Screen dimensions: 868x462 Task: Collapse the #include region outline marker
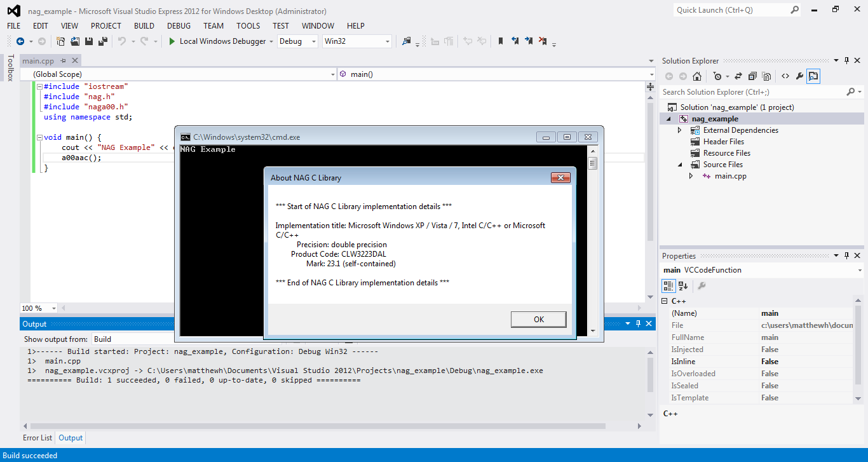(x=39, y=86)
